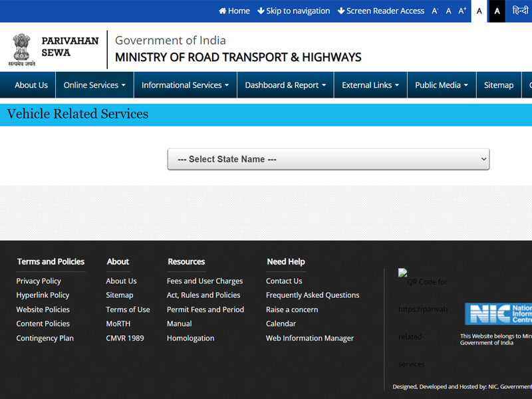Click Skip to navigation arrow link
532x399 pixels.
pos(293,11)
